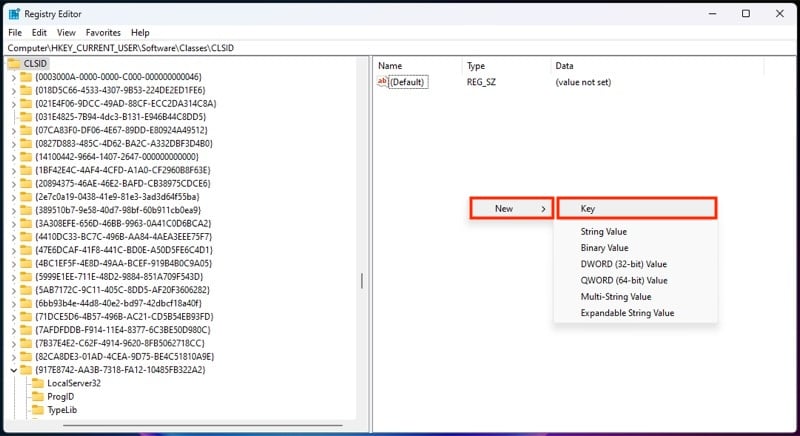Select the {47E6DCAF-41F8-441C-BD0E-A50D5FE6C4D1} key label
This screenshot has height=436, width=800.
(x=124, y=250)
